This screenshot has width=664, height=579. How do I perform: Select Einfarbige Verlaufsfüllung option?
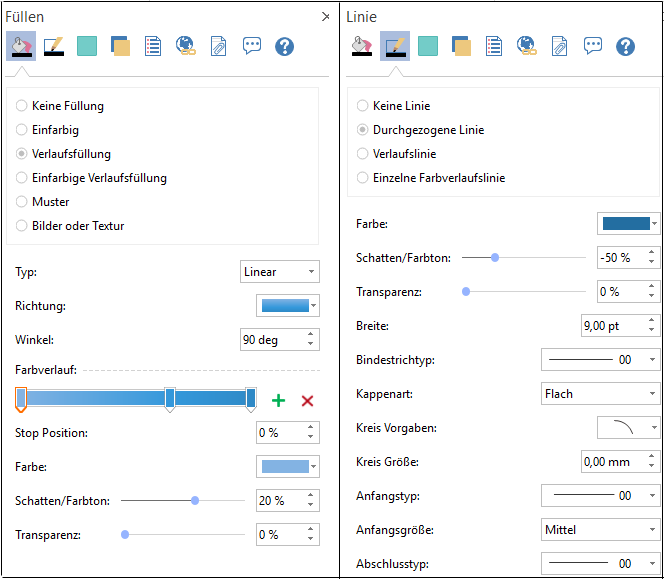point(91,178)
